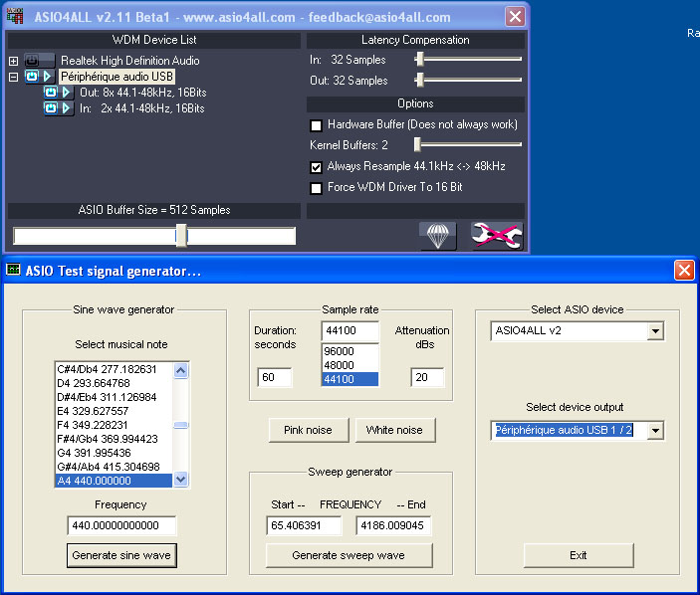Click the Pink noise button

click(309, 430)
